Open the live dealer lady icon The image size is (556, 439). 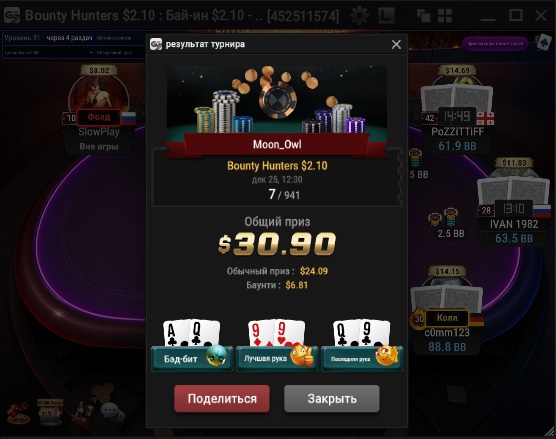81,412
